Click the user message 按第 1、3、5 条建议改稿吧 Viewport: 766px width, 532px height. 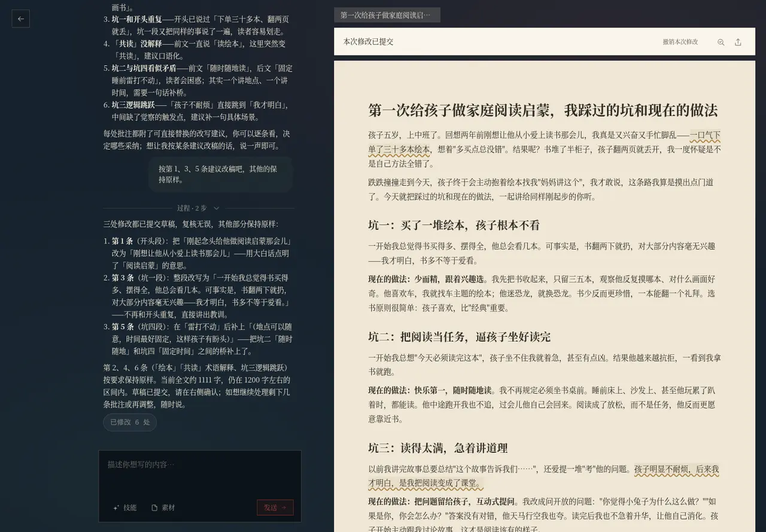tap(220, 174)
